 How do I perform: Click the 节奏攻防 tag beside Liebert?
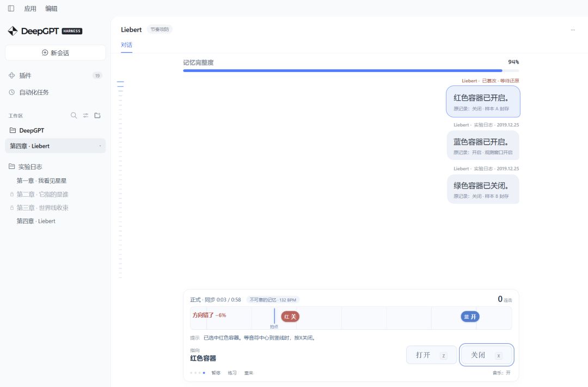pos(160,29)
